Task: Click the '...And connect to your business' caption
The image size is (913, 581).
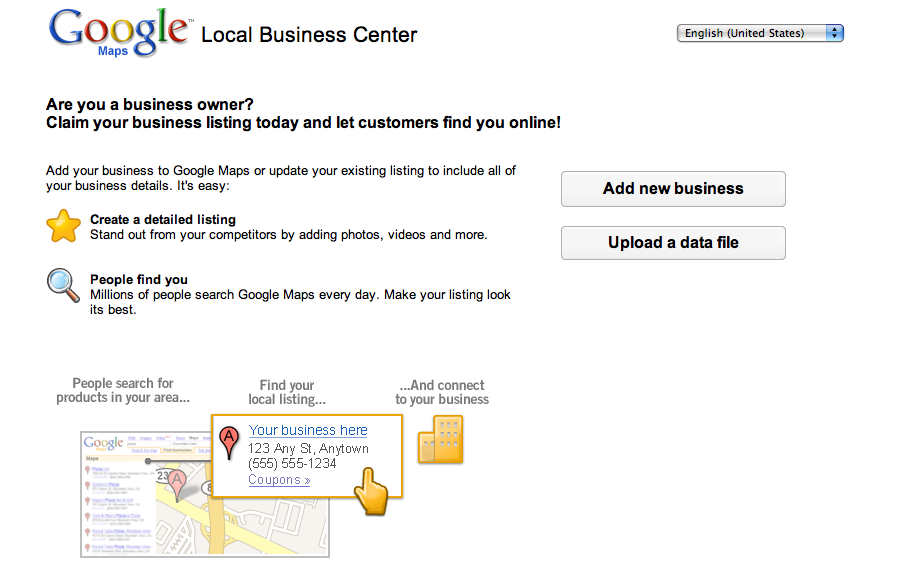Action: pyautogui.click(x=442, y=392)
